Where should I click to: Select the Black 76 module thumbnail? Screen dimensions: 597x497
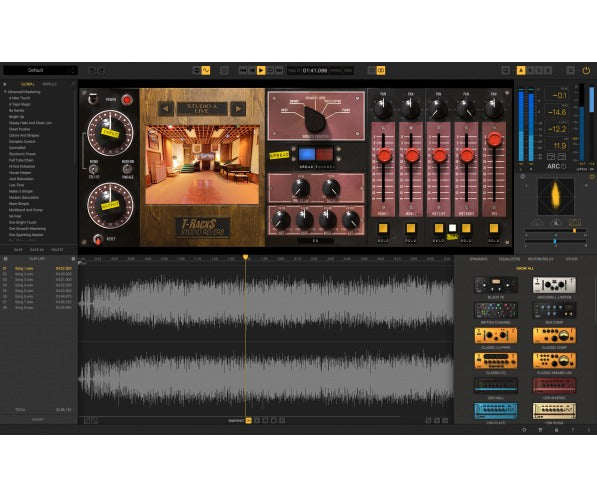coord(496,285)
